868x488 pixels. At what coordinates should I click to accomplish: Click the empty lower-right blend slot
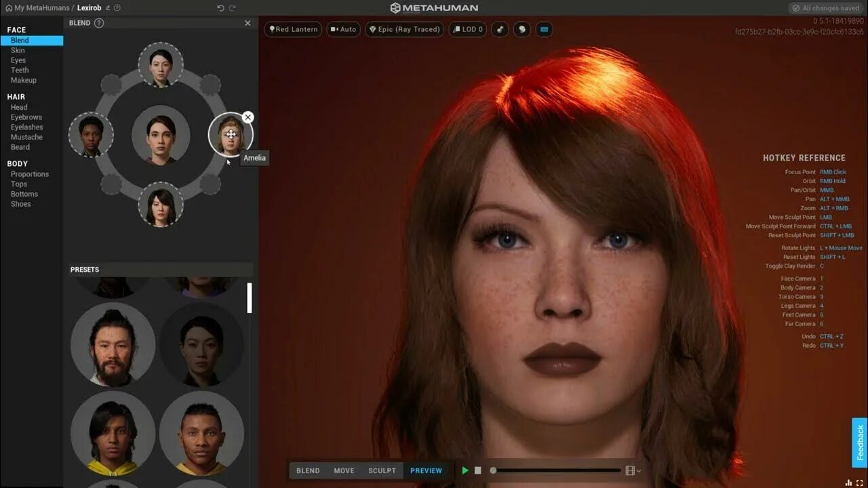click(x=210, y=184)
